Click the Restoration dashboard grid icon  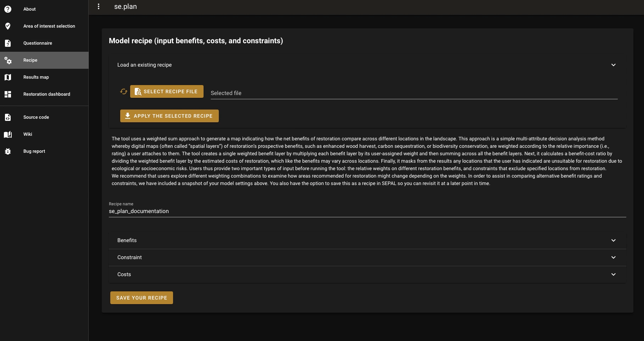(8, 94)
